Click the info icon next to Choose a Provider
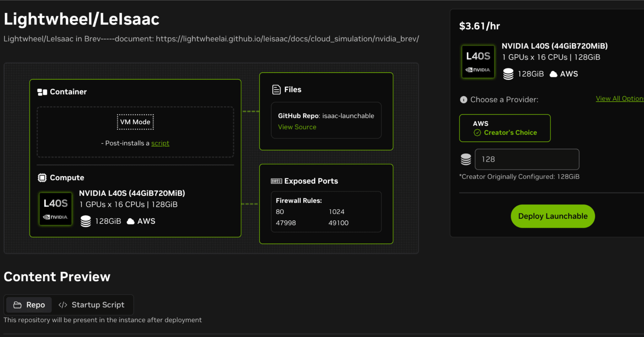 pyautogui.click(x=463, y=100)
